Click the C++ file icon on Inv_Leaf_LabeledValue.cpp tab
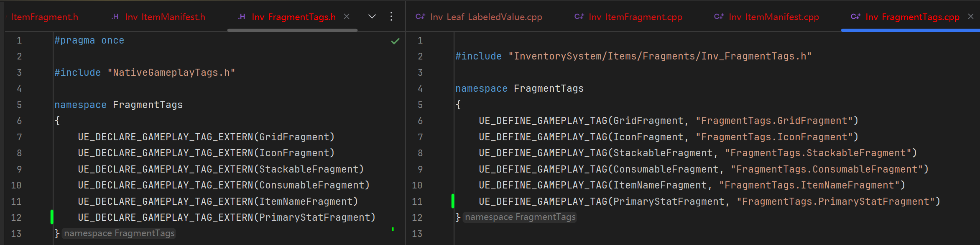The width and height of the screenshot is (980, 245). [x=420, y=17]
